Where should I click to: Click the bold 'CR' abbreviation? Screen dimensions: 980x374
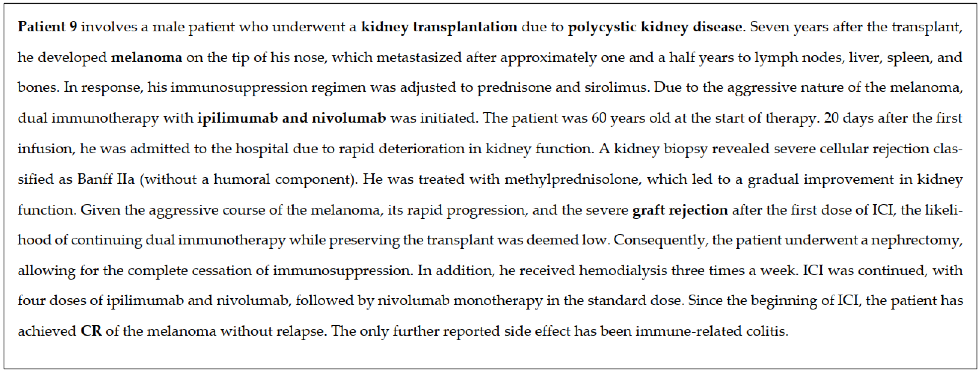91,331
